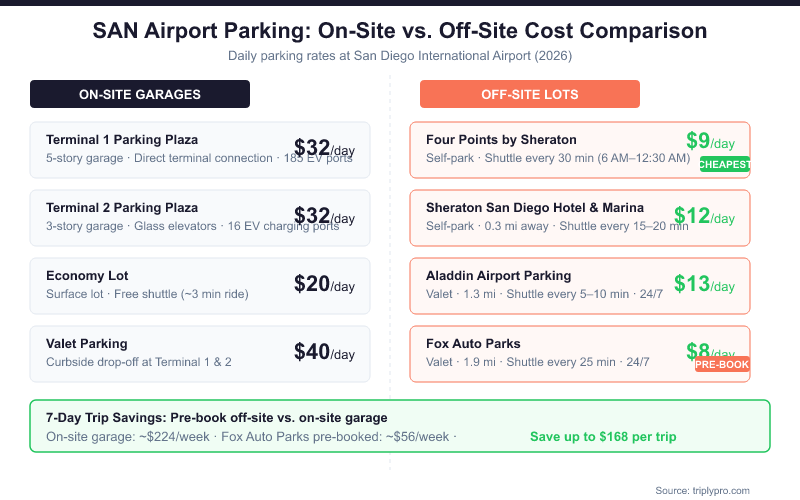Click the orange PRE-BOOK badge
Screen dimensions: 800x500
tap(722, 365)
